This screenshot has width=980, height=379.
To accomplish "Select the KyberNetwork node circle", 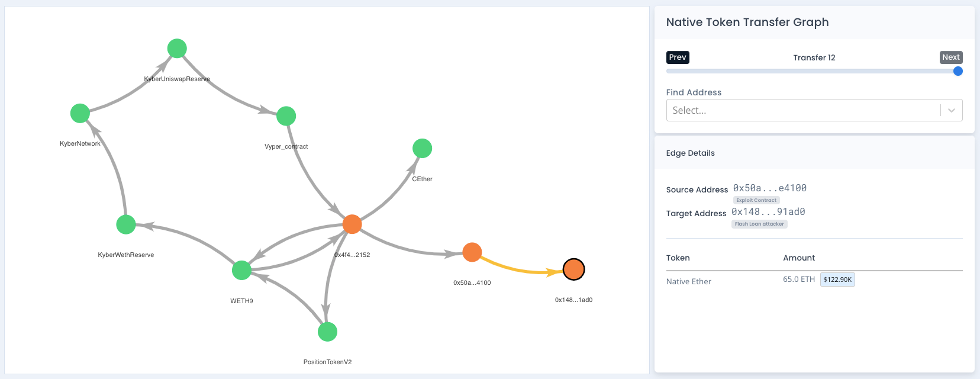I will tap(80, 113).
